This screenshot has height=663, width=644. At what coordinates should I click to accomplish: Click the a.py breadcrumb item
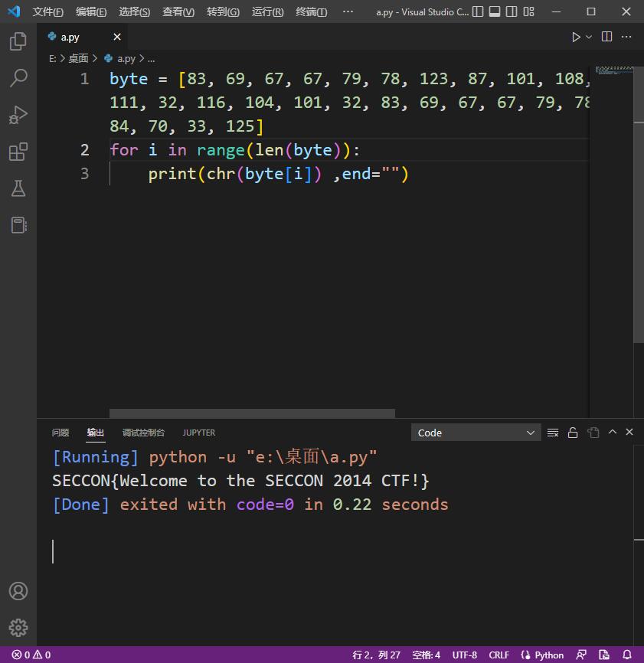126,59
